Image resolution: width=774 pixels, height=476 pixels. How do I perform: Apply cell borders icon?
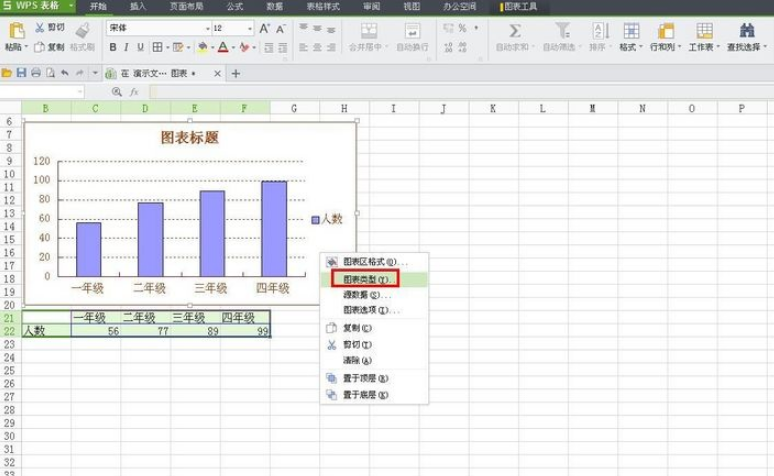[157, 47]
